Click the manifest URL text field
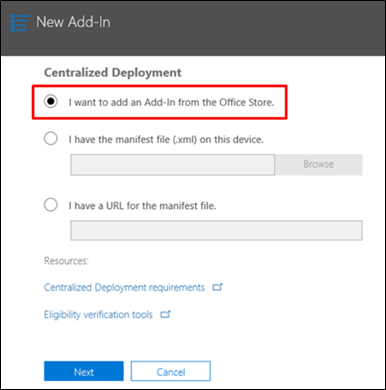This screenshot has height=390, width=386. coord(216,230)
